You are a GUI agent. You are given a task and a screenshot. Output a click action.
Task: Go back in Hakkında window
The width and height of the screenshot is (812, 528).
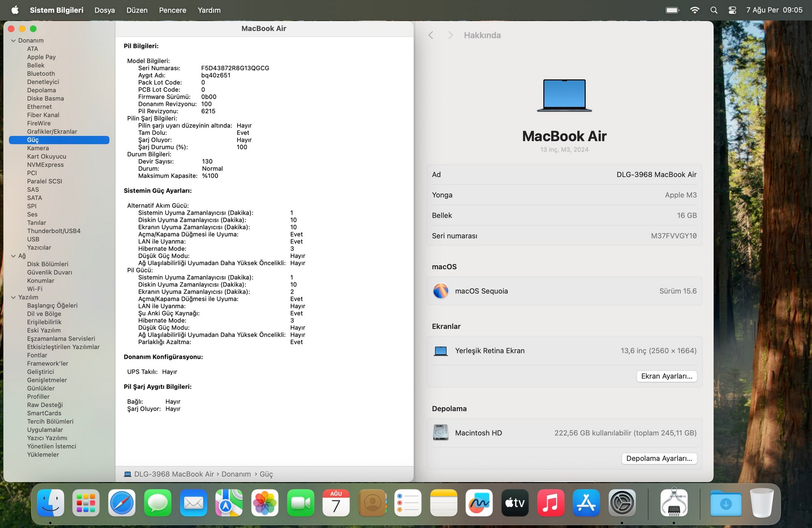click(431, 35)
